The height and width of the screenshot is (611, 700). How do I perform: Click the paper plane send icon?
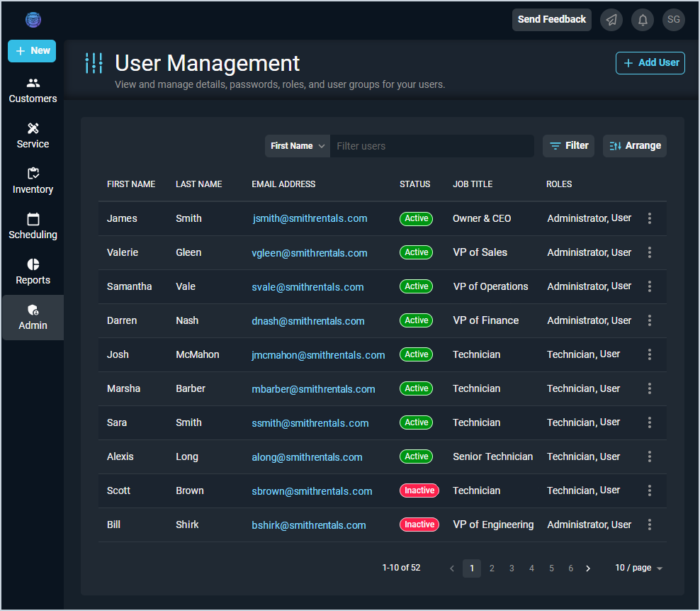pyautogui.click(x=611, y=20)
